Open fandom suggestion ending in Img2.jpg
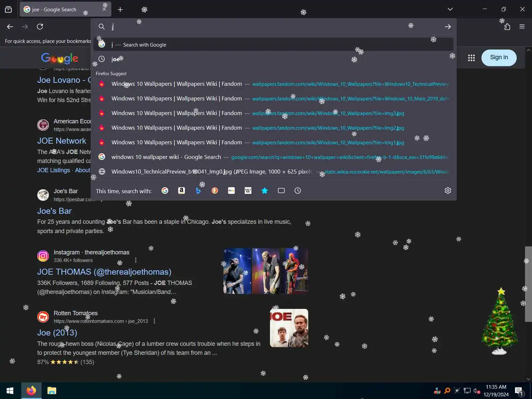 [273, 128]
